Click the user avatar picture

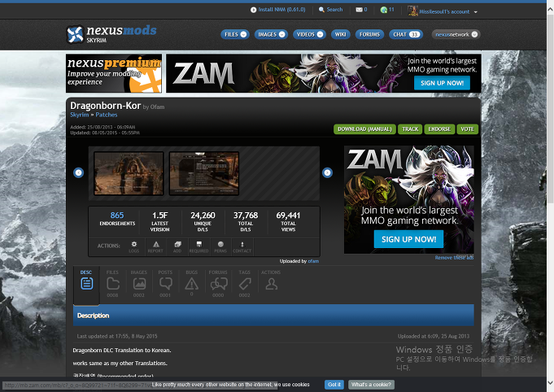(412, 11)
